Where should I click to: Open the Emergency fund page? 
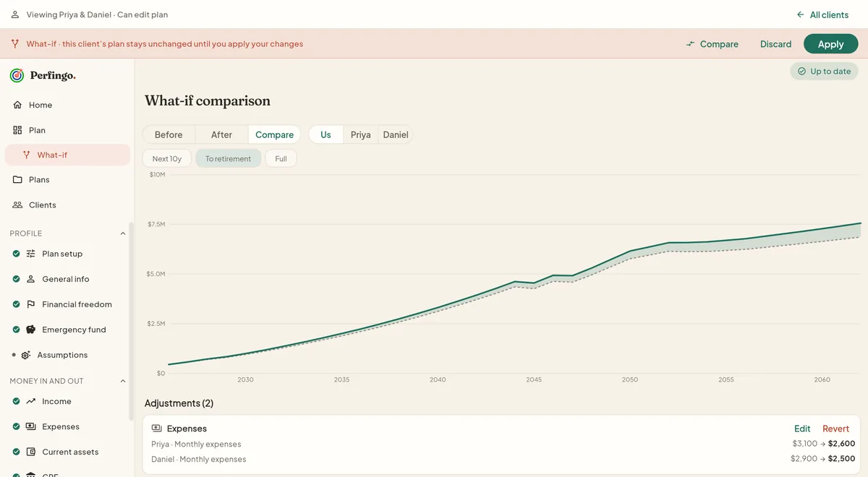coord(67,330)
